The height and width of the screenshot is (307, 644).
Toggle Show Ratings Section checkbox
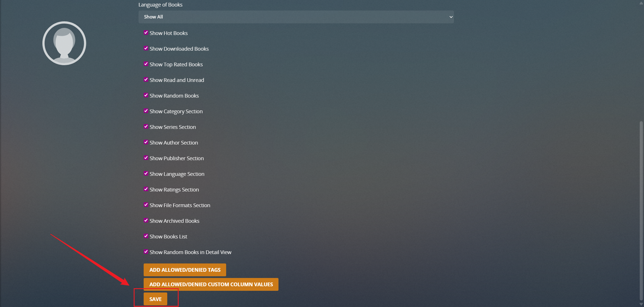pyautogui.click(x=146, y=189)
